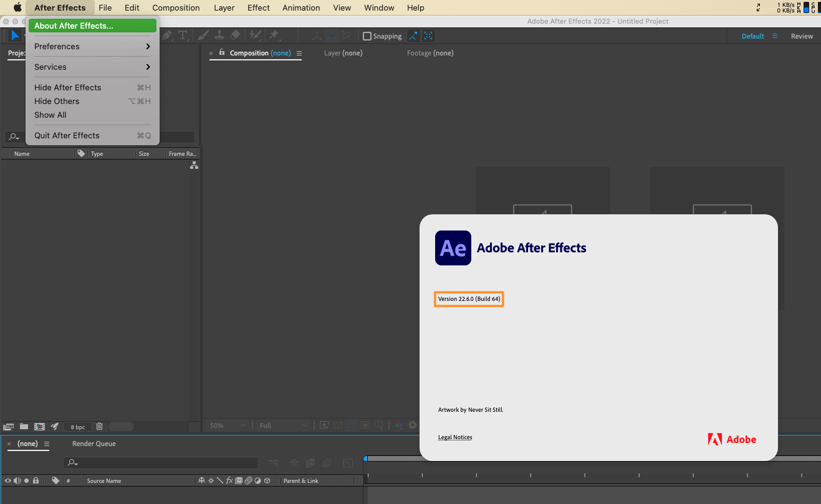
Task: Open the Legal Notices link
Action: (x=455, y=437)
